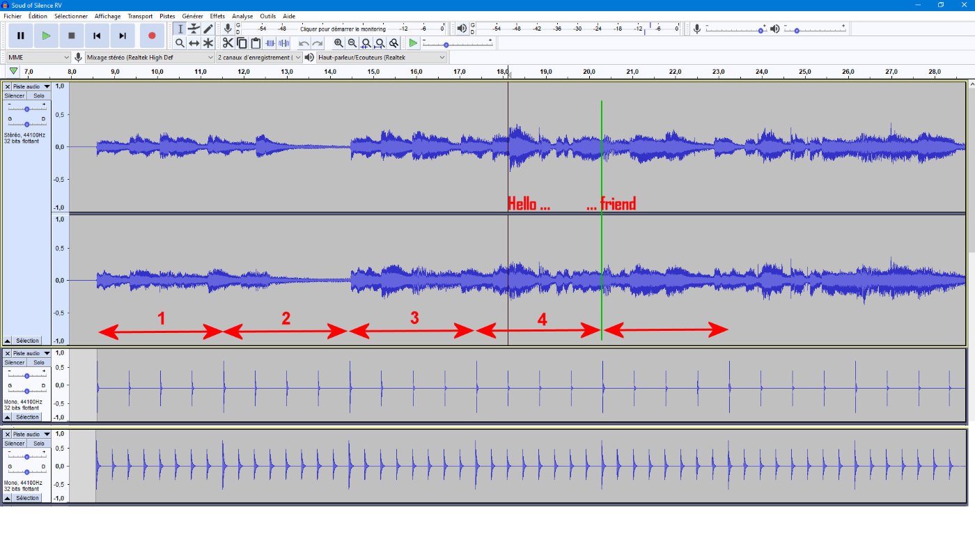This screenshot has height=560, width=975.
Task: Open the first mono track's Piste audio menu
Action: point(32,354)
